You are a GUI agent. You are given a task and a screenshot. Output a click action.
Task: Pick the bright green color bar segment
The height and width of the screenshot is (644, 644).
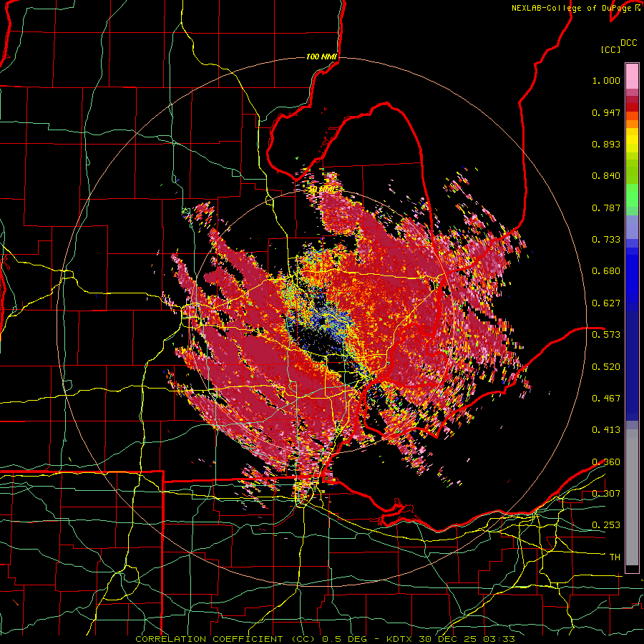pos(632,195)
